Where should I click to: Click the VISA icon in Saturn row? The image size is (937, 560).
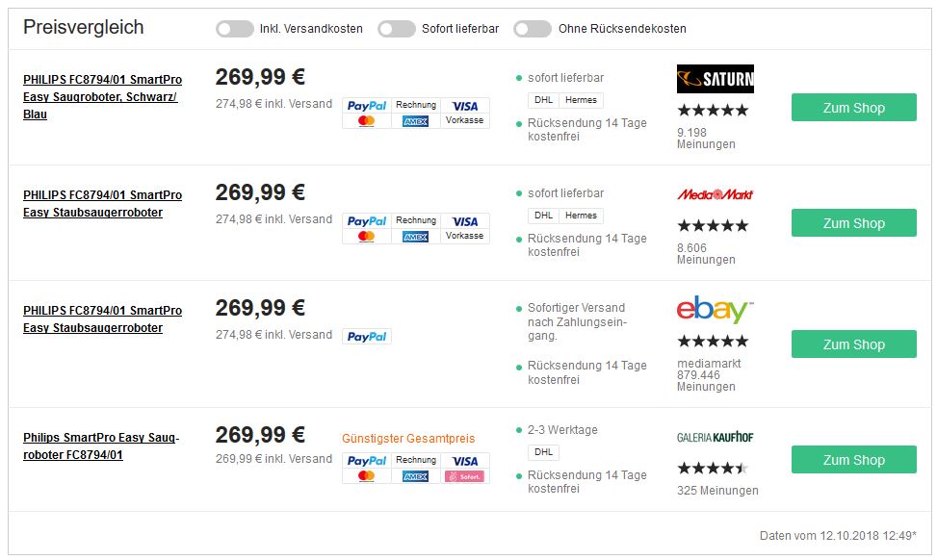click(465, 106)
